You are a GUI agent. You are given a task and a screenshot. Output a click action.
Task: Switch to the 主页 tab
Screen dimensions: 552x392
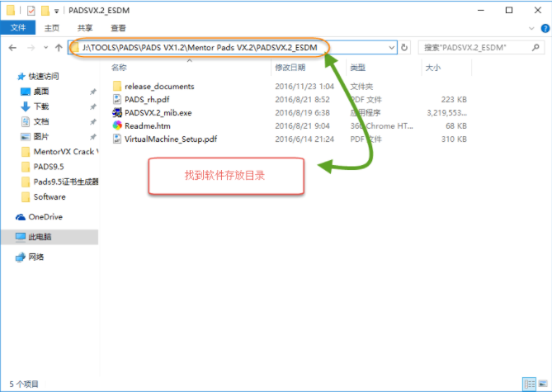(x=52, y=28)
